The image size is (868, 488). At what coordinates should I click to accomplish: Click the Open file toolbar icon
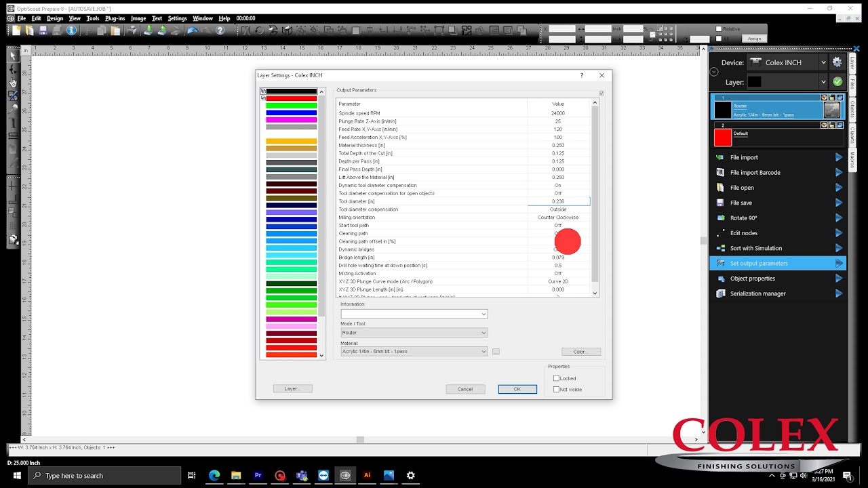tap(30, 30)
